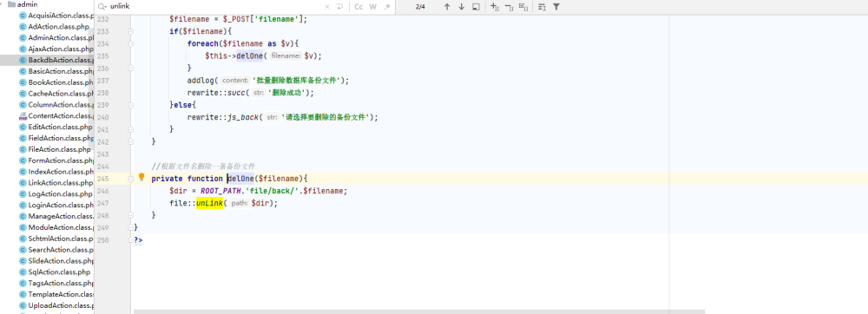Toggle Regex (.*) search option

(x=387, y=7)
